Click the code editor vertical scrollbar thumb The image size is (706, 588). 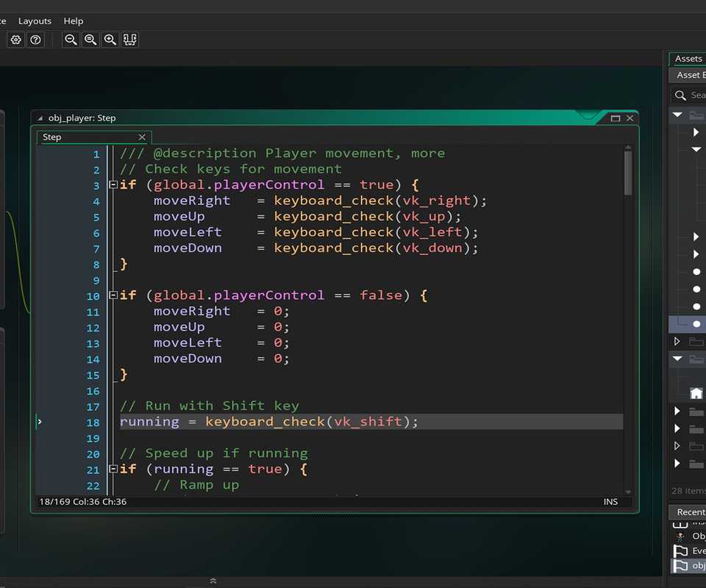pos(627,173)
